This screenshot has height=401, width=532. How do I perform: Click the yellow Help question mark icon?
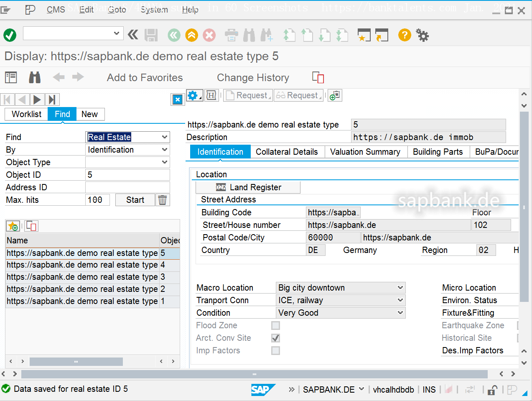(405, 35)
